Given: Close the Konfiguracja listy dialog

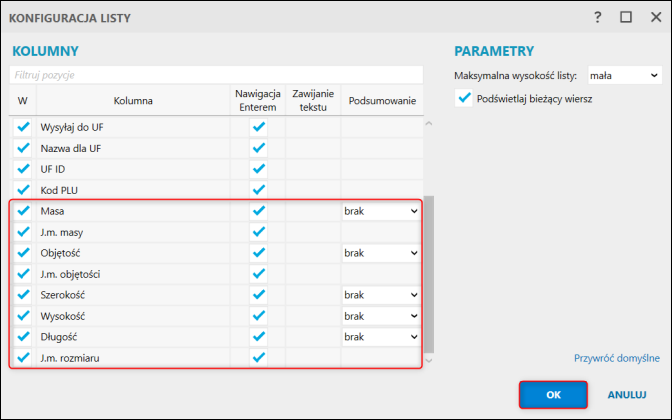Looking at the screenshot, I should click(653, 17).
